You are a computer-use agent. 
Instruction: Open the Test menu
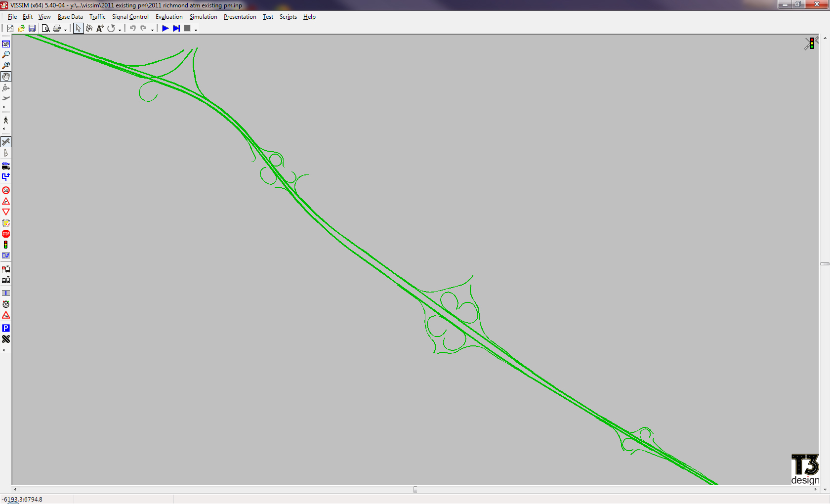click(x=268, y=17)
